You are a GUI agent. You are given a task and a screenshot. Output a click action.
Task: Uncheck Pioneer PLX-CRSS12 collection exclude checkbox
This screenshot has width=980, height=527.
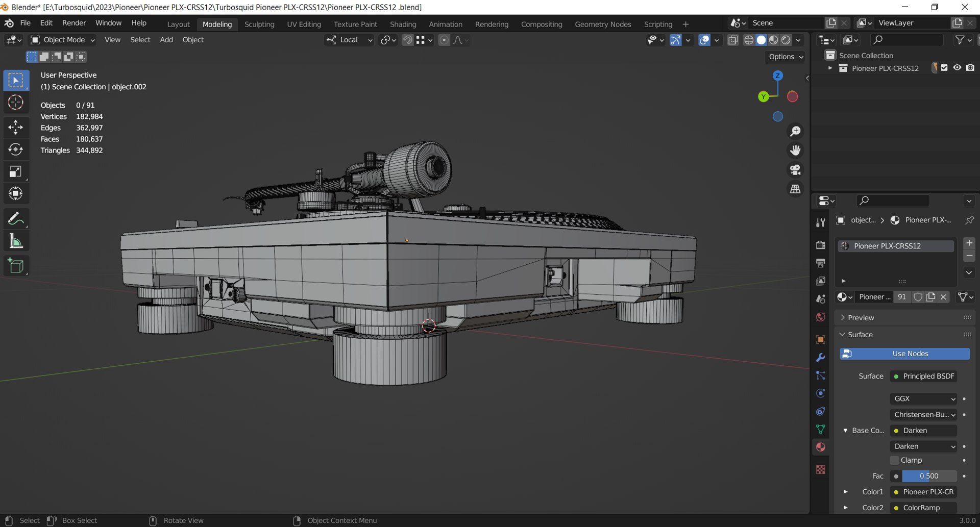pyautogui.click(x=944, y=68)
